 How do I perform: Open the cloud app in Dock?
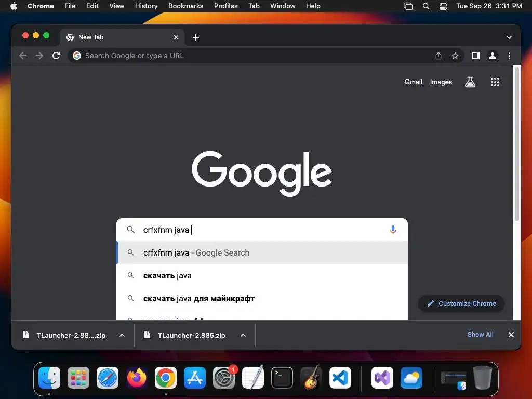tap(411, 378)
